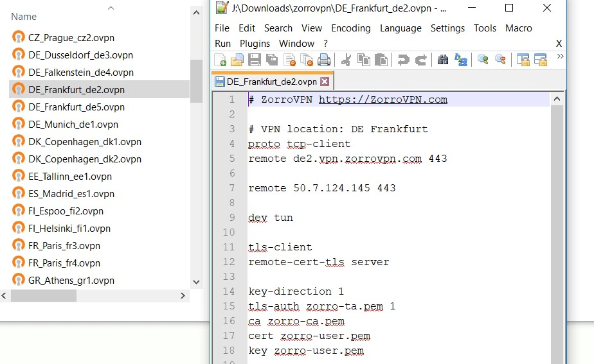Click the Undo arrow icon
The height and width of the screenshot is (364, 594).
[x=403, y=60]
